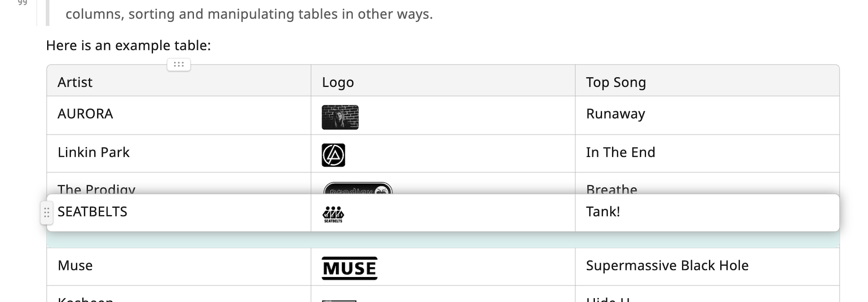This screenshot has width=868, height=302.
Task: Select the Top Song header cell
Action: (x=707, y=83)
